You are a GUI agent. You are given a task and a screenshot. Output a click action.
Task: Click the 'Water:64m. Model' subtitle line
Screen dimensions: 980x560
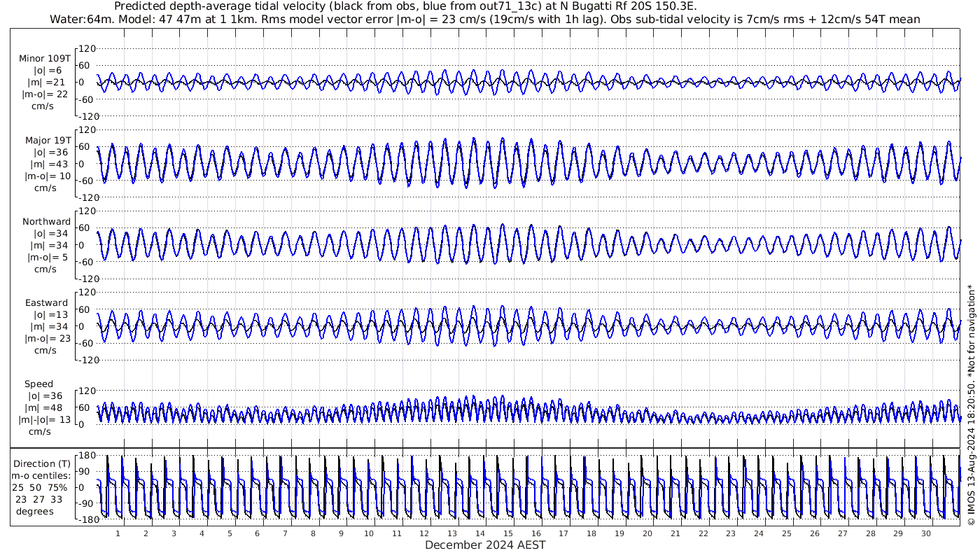(x=484, y=19)
